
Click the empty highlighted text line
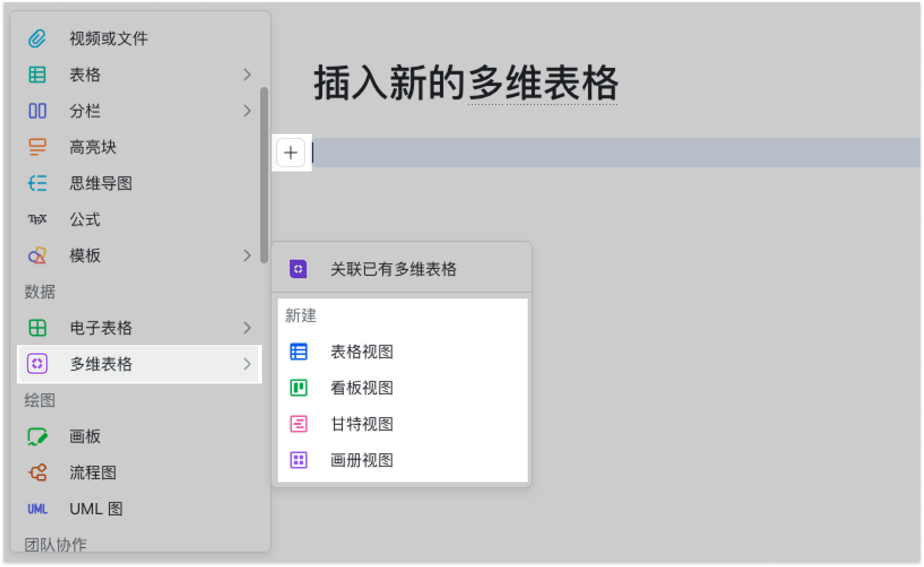616,153
